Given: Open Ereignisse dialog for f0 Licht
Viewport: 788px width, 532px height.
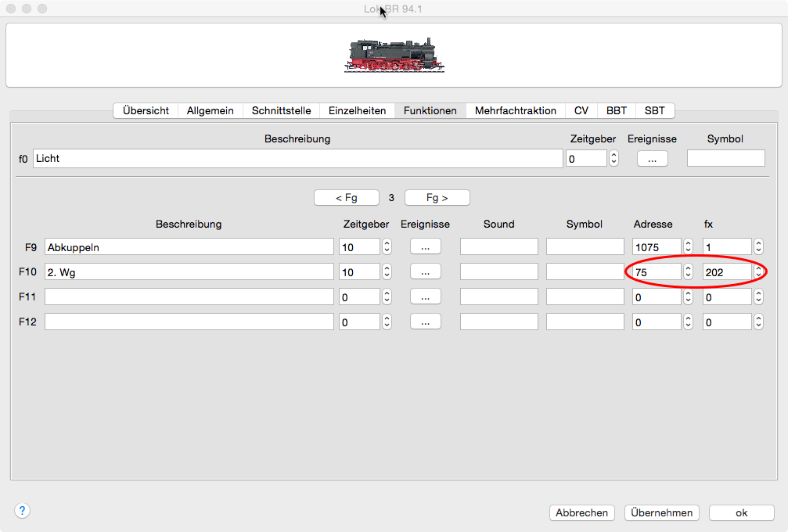Looking at the screenshot, I should click(652, 159).
